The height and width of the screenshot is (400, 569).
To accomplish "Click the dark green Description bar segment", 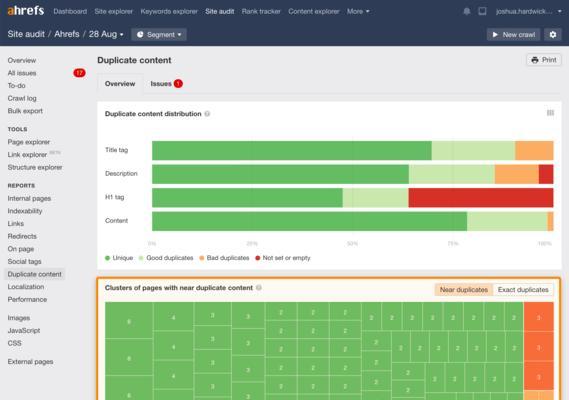I will pyautogui.click(x=281, y=174).
